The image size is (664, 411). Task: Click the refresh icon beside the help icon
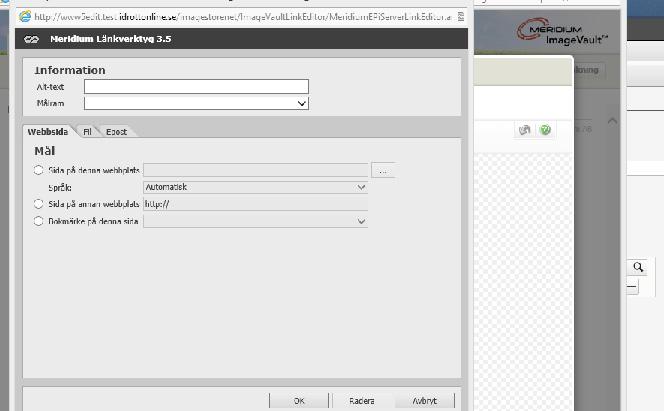tap(524, 130)
